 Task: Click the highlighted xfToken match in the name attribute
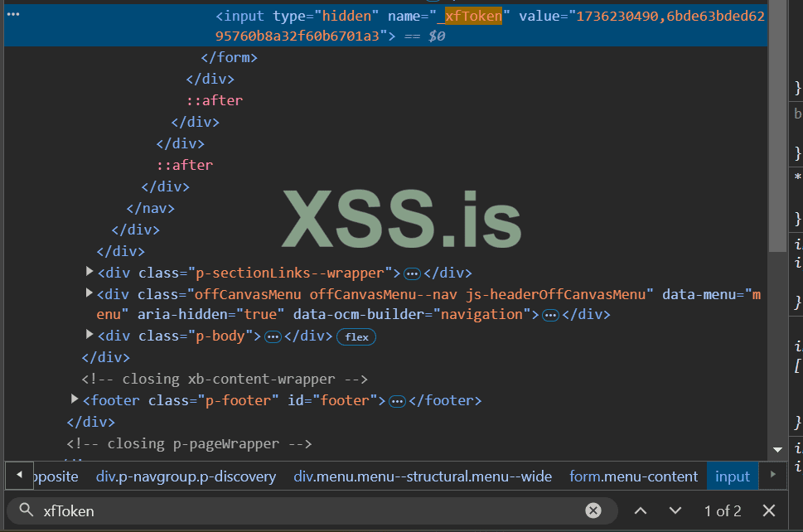(x=473, y=16)
